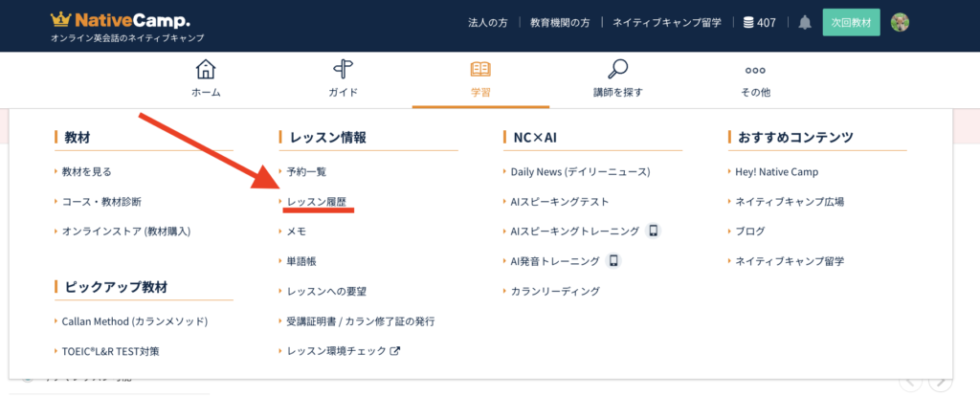The height and width of the screenshot is (397, 980).
Task: Open ネイティブキャンプ留学 entry under おすすめコンテンツ
Action: (790, 261)
